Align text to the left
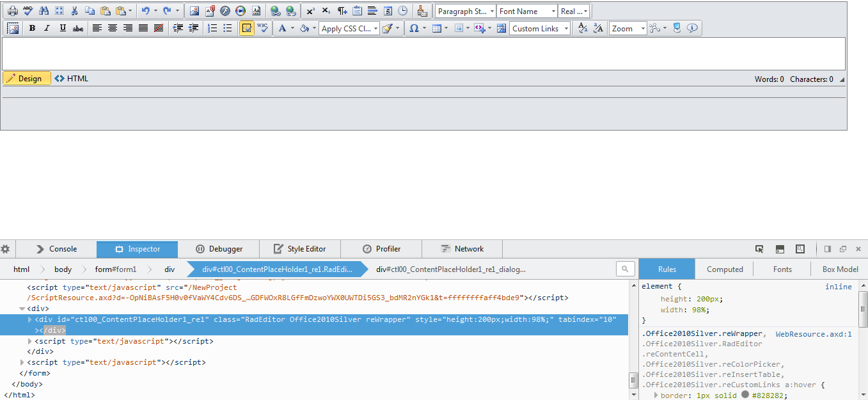This screenshot has width=868, height=400. click(x=97, y=28)
